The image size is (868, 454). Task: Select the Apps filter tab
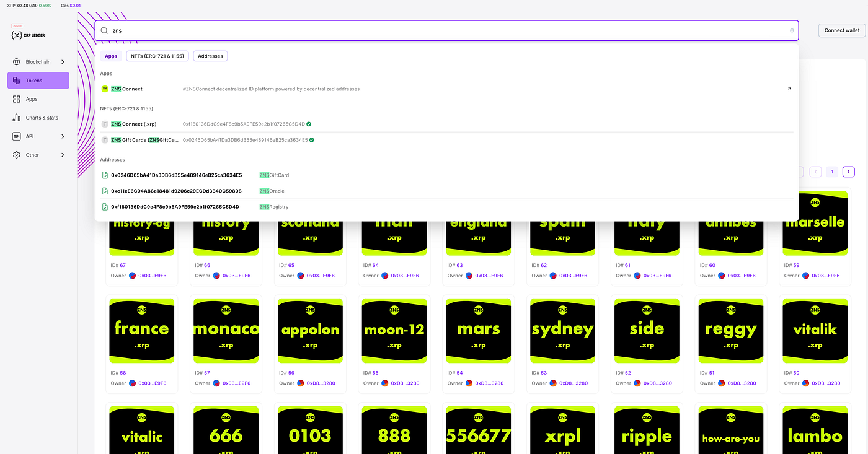[111, 56]
